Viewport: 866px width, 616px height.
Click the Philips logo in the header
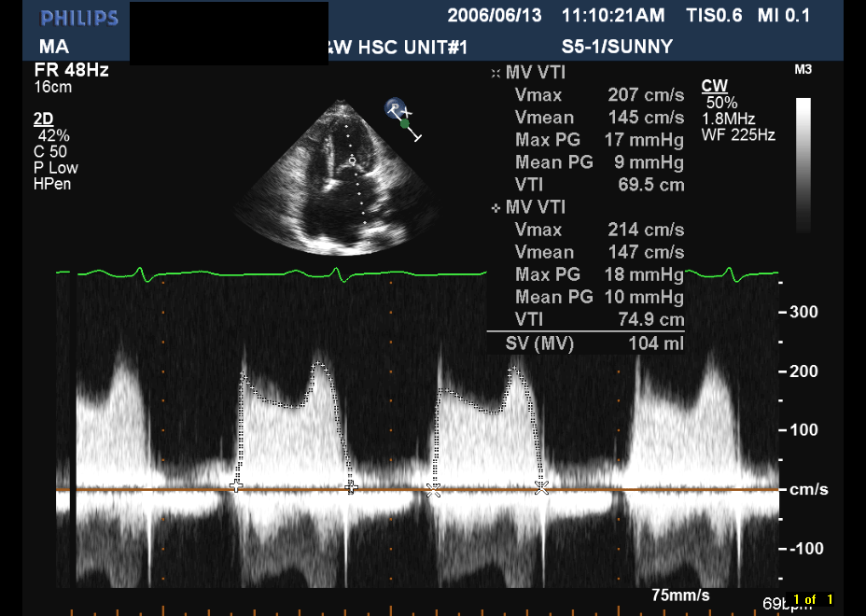(79, 18)
